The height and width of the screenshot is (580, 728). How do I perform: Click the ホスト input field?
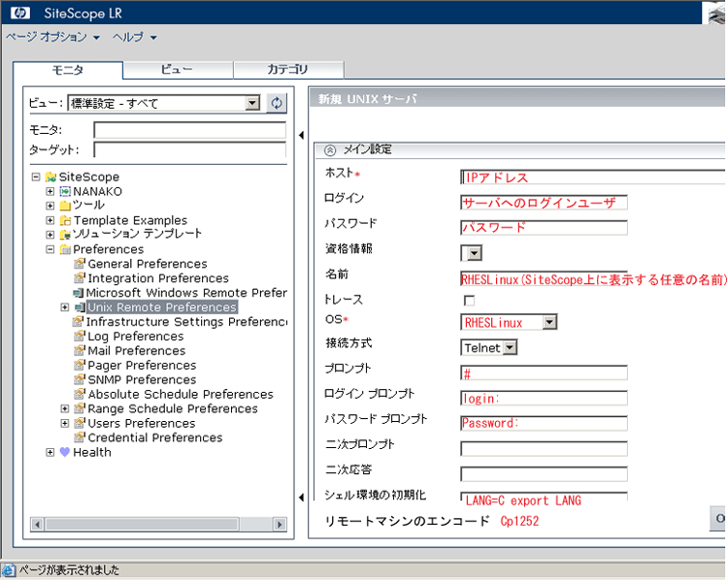point(592,177)
